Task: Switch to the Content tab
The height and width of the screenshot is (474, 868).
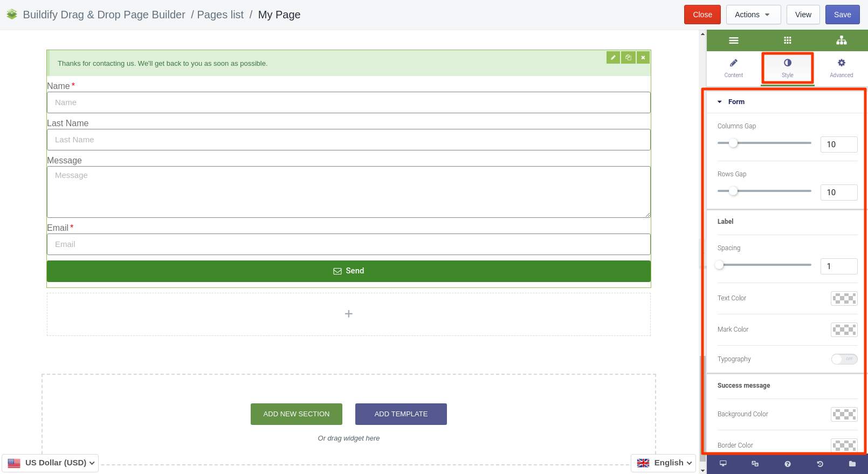Action: (x=733, y=68)
